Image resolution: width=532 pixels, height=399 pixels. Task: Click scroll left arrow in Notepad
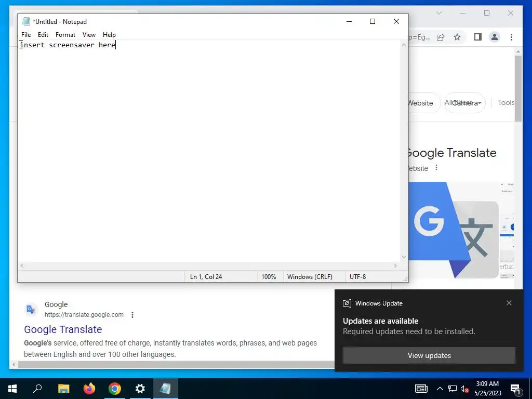pos(22,265)
